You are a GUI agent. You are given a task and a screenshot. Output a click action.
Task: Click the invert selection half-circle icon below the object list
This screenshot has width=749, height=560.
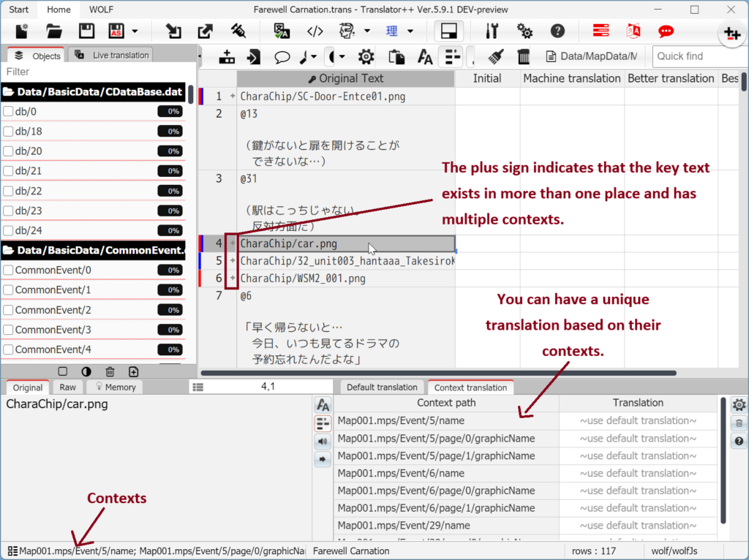(x=86, y=371)
